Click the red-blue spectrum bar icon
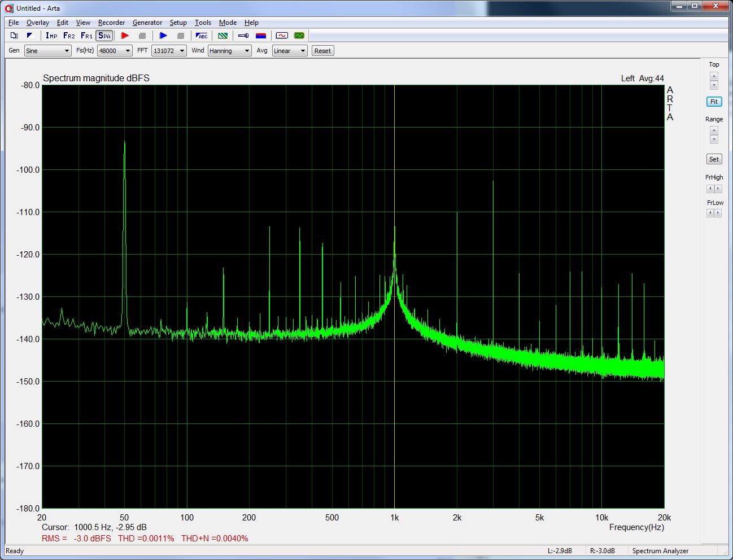 click(x=261, y=36)
